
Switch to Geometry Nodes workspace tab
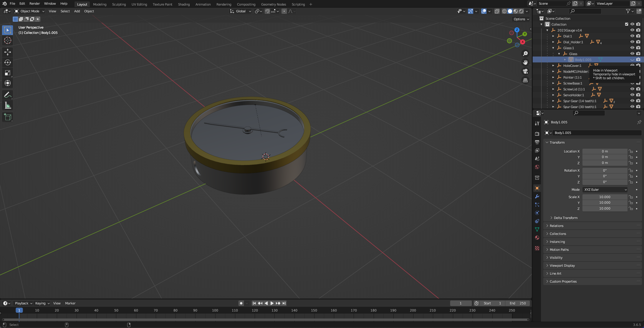(x=273, y=4)
